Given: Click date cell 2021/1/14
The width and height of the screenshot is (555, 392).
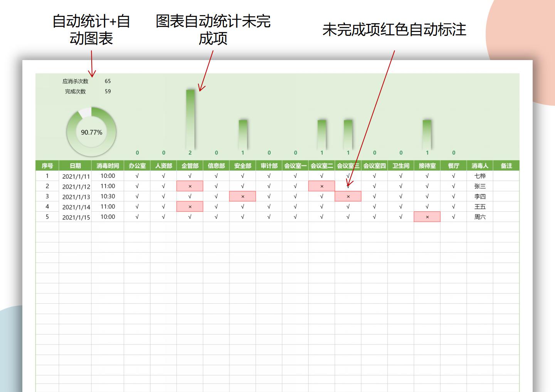Looking at the screenshot, I should click(76, 207).
